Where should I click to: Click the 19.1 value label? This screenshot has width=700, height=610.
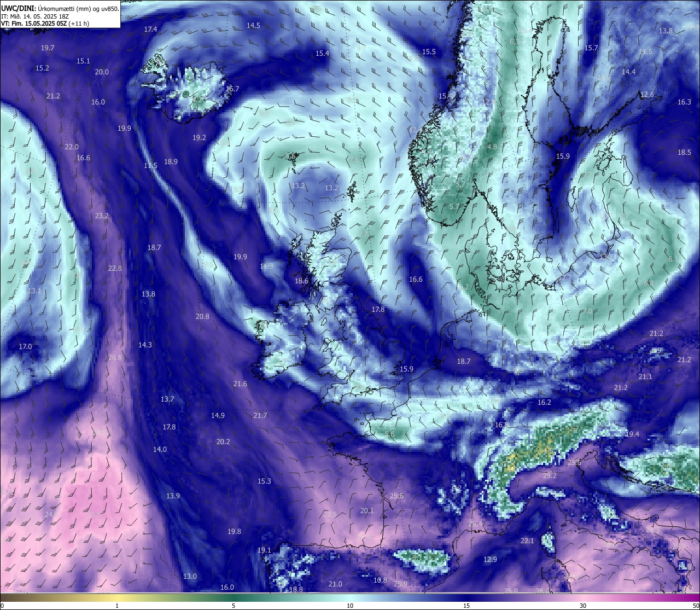264,550
